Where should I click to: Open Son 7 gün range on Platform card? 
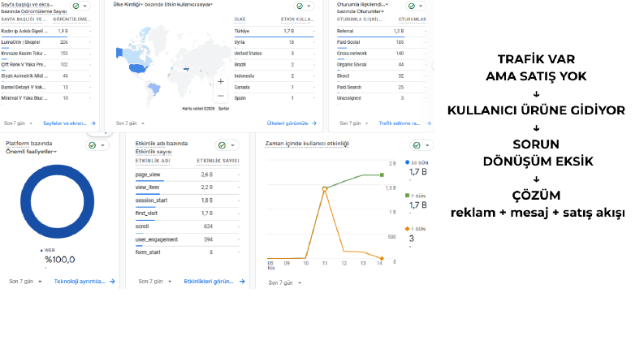coord(25,282)
